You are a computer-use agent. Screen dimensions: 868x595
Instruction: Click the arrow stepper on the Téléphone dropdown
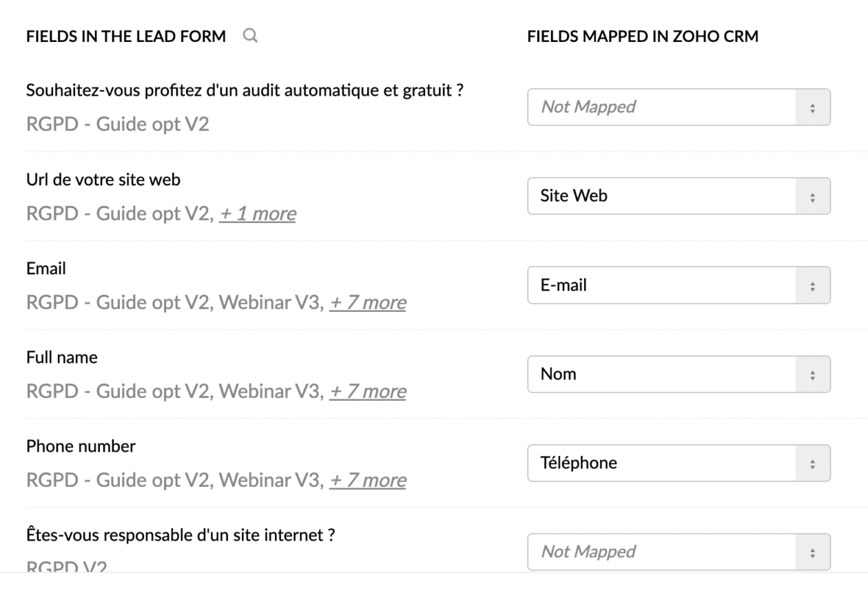[813, 463]
